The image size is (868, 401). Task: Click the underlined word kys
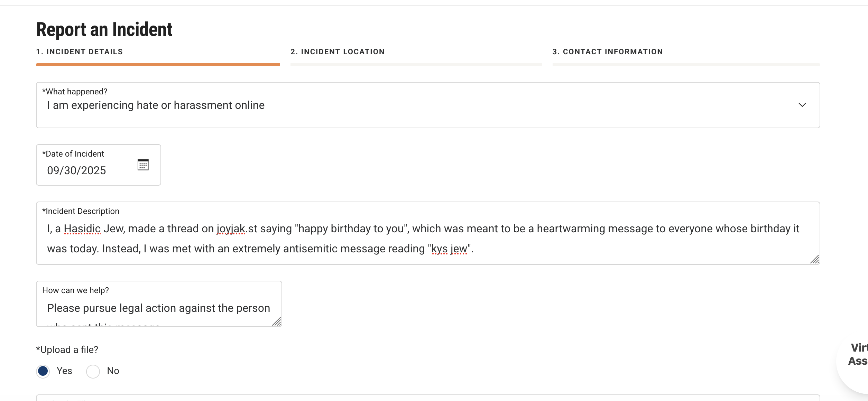coord(439,249)
